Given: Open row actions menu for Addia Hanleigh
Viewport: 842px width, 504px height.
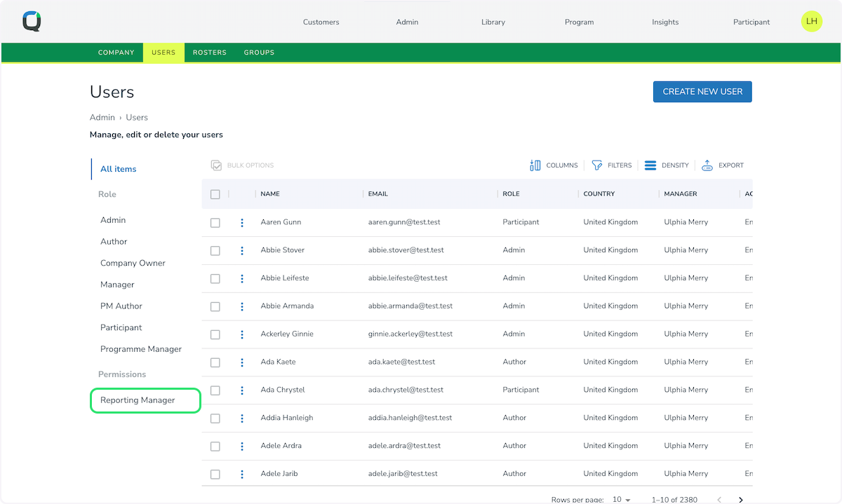Looking at the screenshot, I should coord(242,418).
